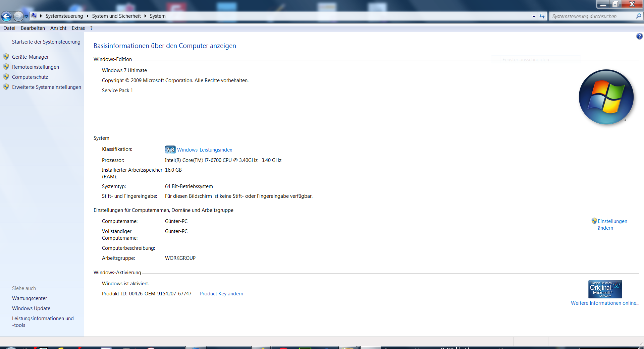This screenshot has height=349, width=644.
Task: Expand the arrow after Systemsteuerung breadcrumb
Action: point(88,16)
